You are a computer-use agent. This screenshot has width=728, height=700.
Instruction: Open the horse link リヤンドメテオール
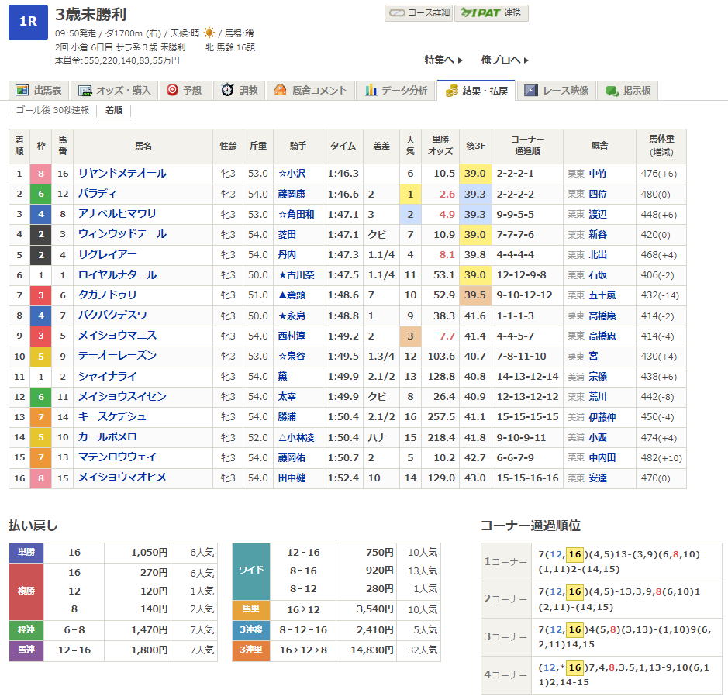[x=122, y=174]
